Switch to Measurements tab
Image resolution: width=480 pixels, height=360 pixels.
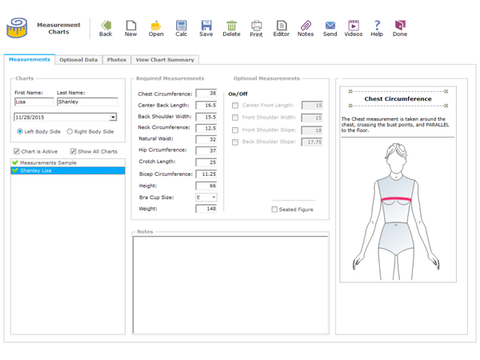(29, 59)
